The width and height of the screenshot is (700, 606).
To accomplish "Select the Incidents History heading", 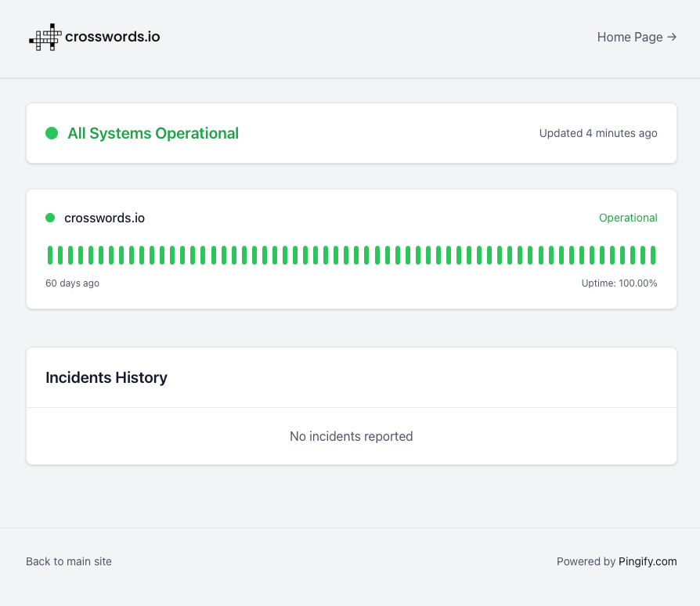I will [106, 377].
